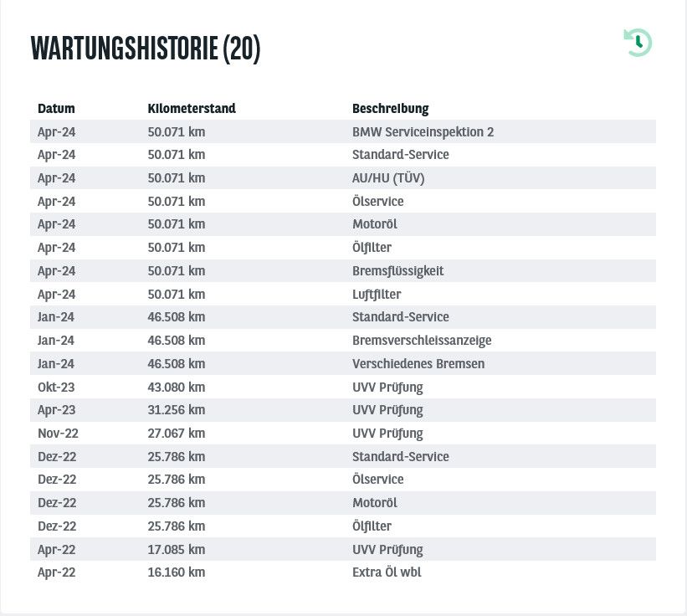Click the 16.160 km mileage cell

176,572
